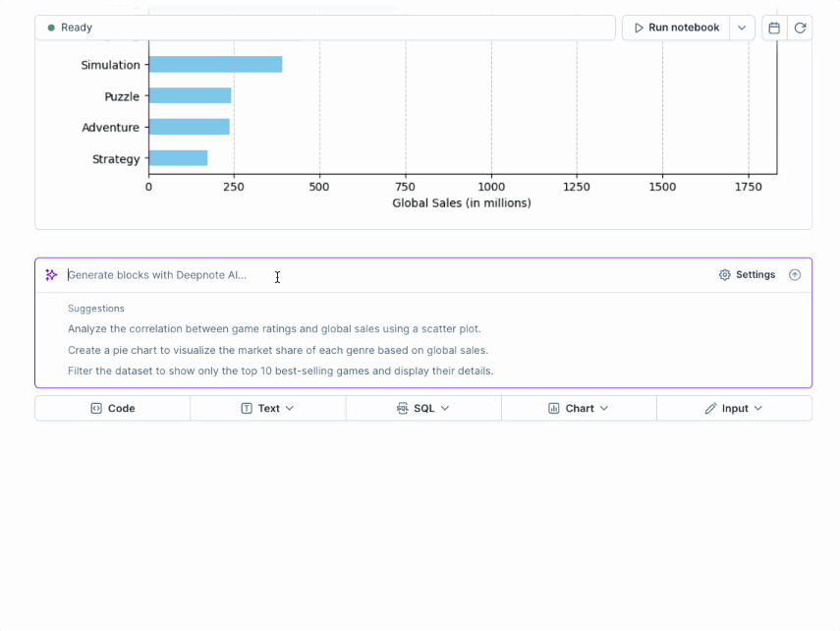
Task: Click the 'Global Sales (in millions)' axis label
Action: tap(462, 203)
